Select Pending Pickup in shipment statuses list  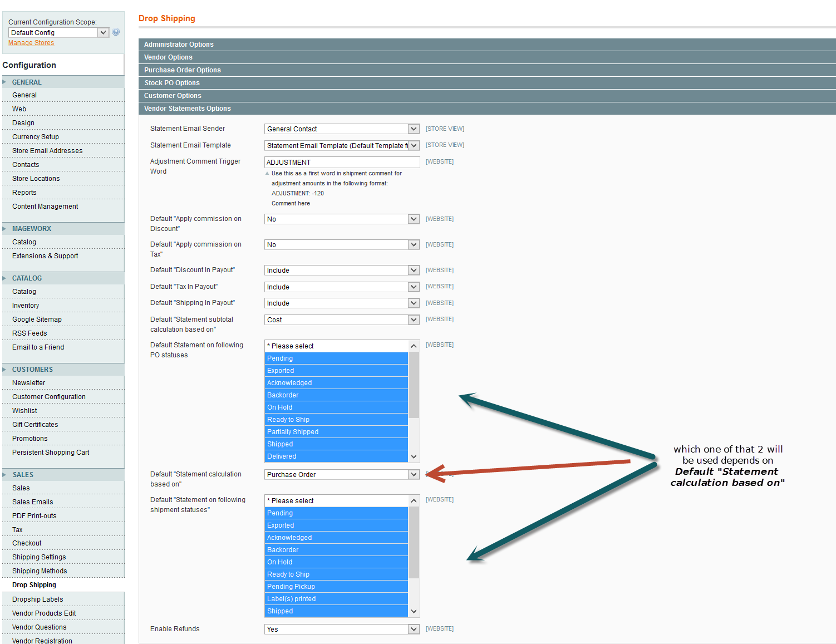(336, 587)
